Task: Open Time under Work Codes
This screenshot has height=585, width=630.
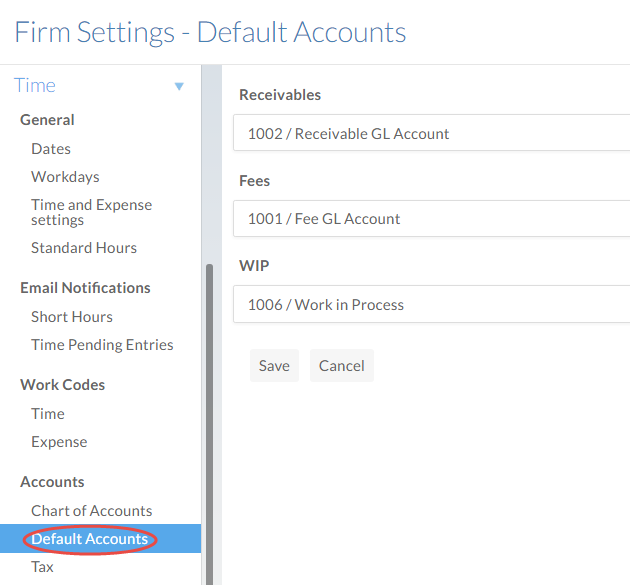Action: 48,413
